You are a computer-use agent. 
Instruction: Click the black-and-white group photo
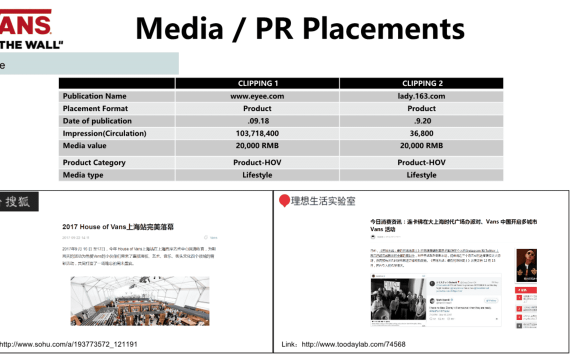coord(398,299)
